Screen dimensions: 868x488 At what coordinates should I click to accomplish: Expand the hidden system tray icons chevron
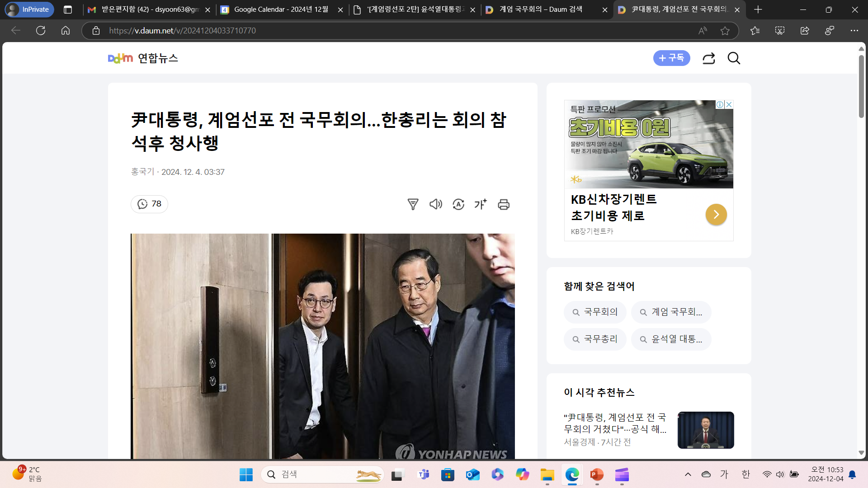688,474
